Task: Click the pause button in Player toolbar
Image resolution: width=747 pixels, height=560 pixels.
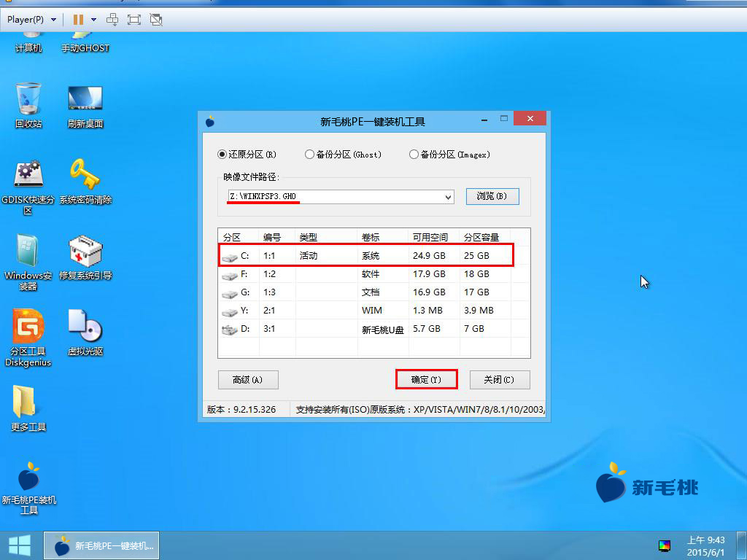Action: (x=78, y=20)
